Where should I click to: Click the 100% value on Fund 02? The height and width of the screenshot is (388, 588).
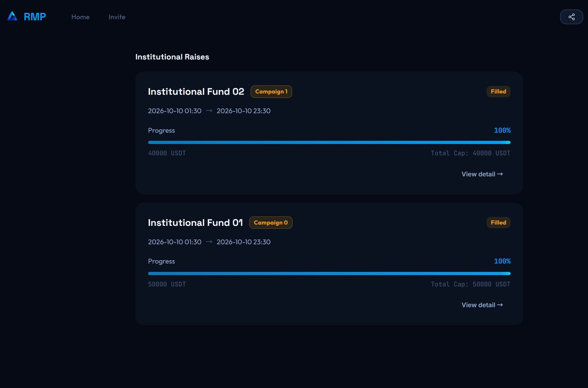(502, 130)
